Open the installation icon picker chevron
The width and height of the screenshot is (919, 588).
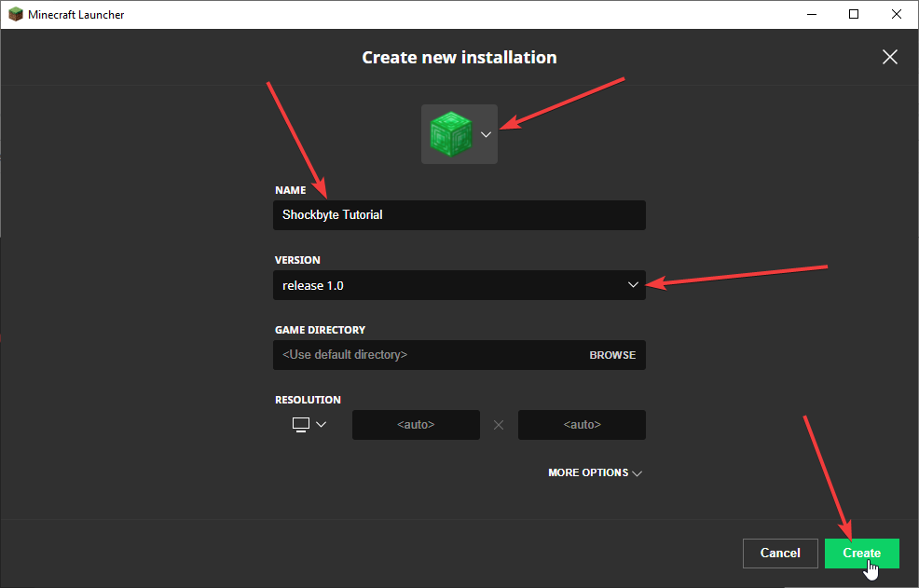(486, 134)
